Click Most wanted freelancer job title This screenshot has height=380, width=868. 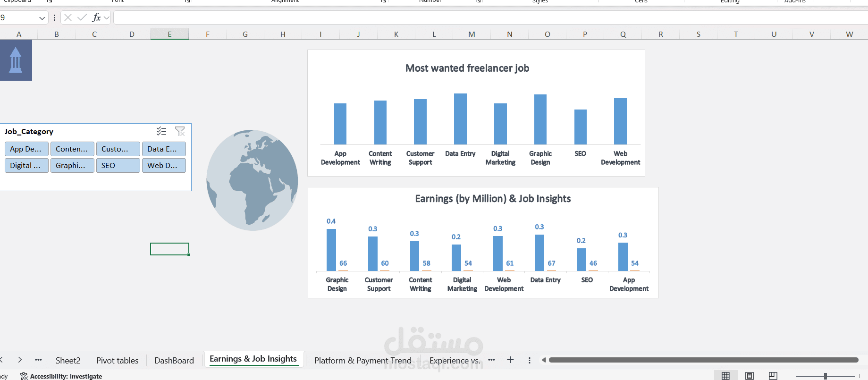coord(467,68)
